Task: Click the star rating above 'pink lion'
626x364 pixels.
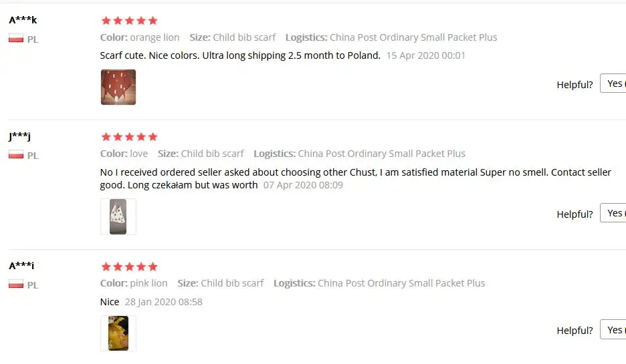Action: click(x=129, y=266)
